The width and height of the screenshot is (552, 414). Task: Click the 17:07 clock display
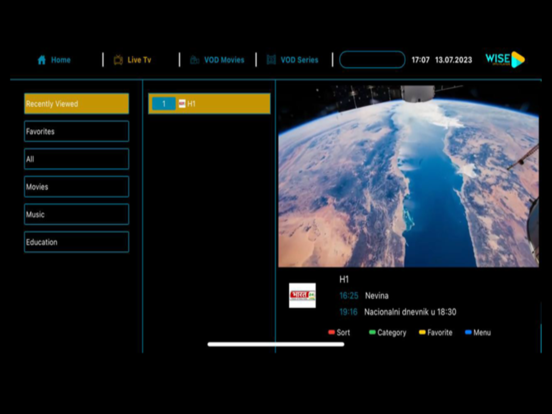pyautogui.click(x=421, y=60)
